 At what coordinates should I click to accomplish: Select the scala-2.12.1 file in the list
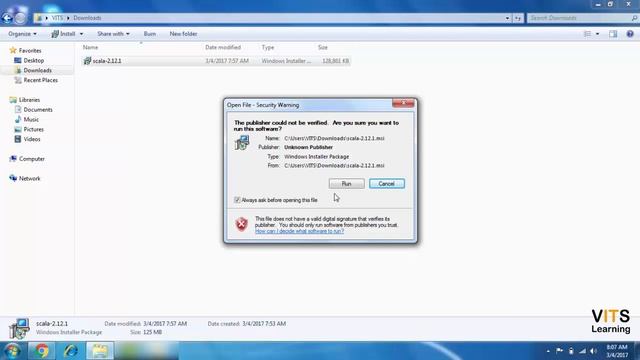(x=216, y=61)
